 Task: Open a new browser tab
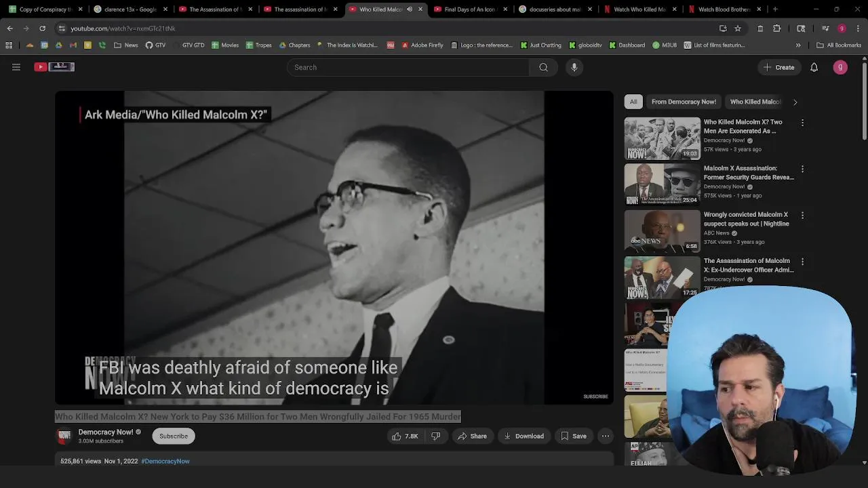[775, 9]
